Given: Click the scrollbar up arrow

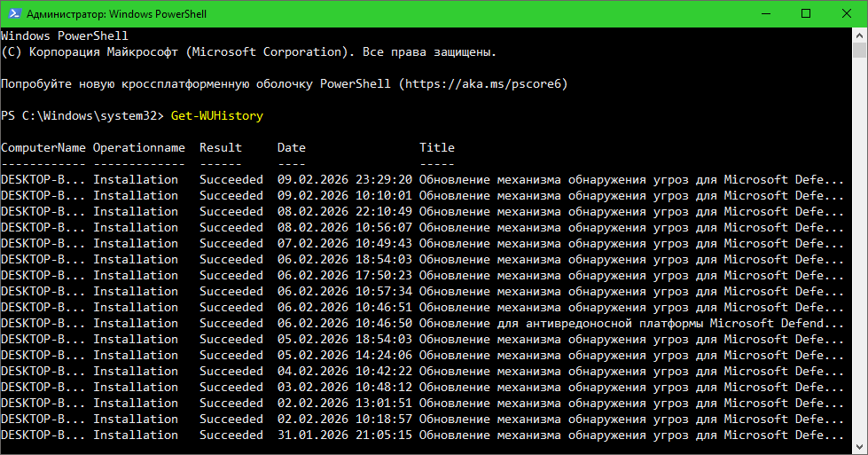Looking at the screenshot, I should [860, 36].
